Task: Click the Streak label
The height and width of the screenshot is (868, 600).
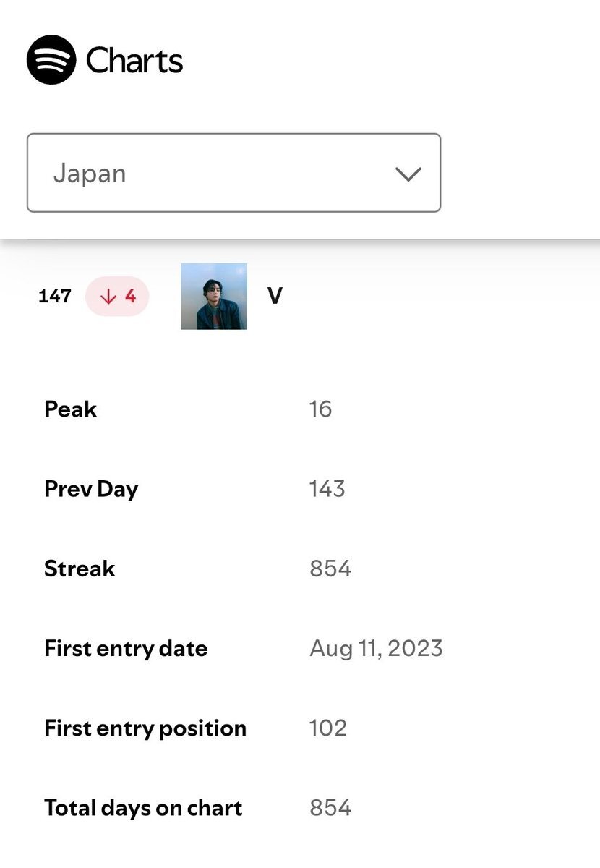Action: [x=80, y=569]
